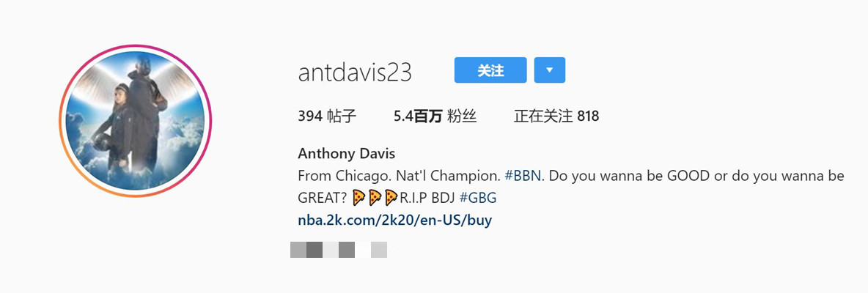Expand the arrow dropdown next to 关注
Viewport: 868px width, 293px height.
click(550, 70)
